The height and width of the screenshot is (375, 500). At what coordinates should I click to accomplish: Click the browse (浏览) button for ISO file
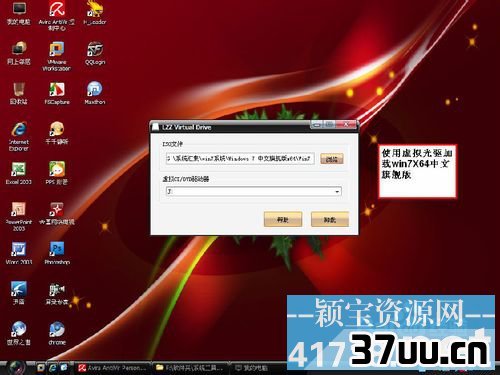[332, 159]
